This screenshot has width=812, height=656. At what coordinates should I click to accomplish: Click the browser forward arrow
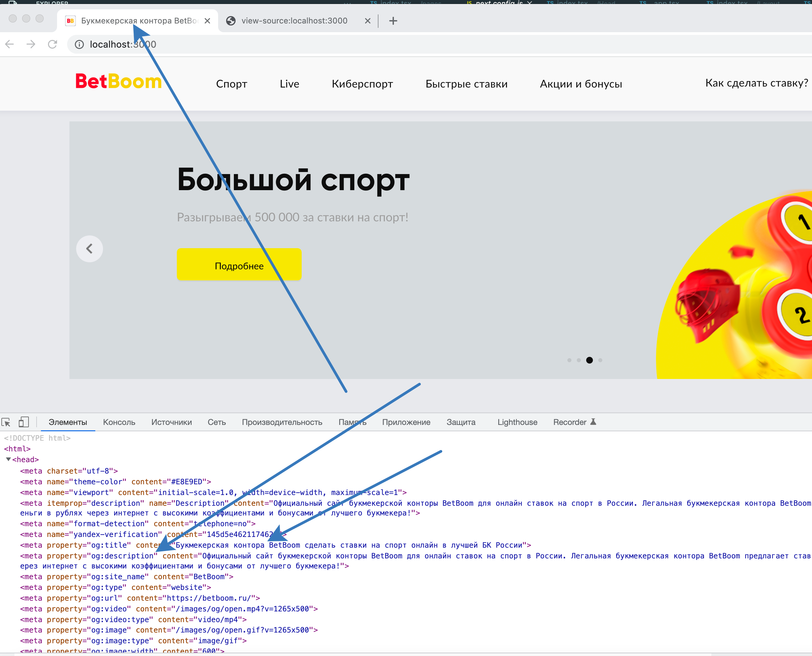pos(31,44)
